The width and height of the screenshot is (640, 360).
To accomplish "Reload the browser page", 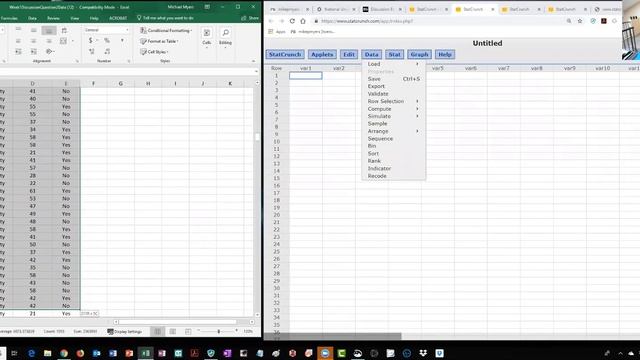I will point(292,21).
